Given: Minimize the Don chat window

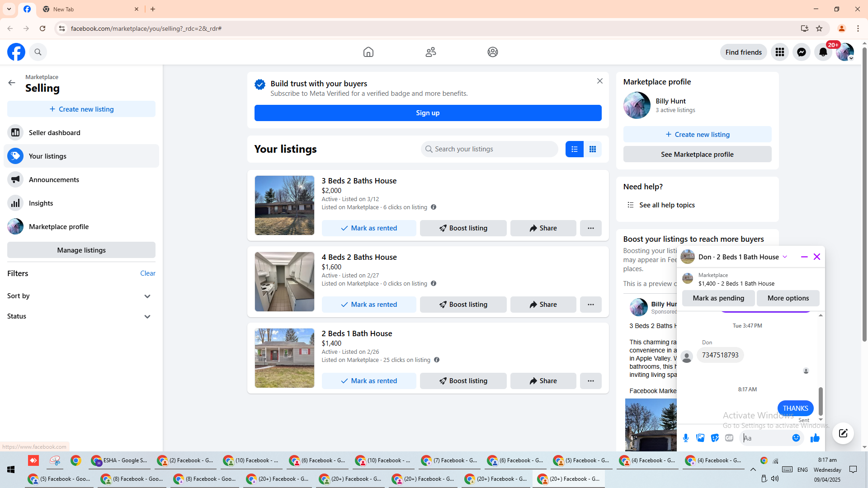Looking at the screenshot, I should (804, 257).
